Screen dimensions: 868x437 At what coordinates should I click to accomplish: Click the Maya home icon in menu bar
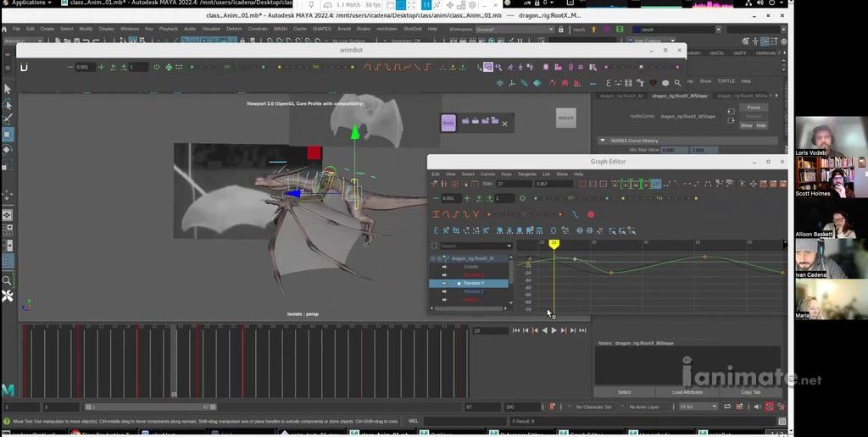click(x=4, y=29)
